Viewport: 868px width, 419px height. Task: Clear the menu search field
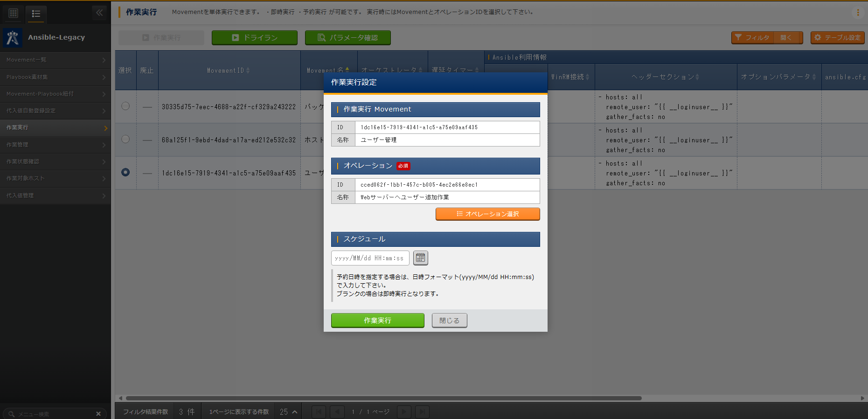pyautogui.click(x=98, y=414)
